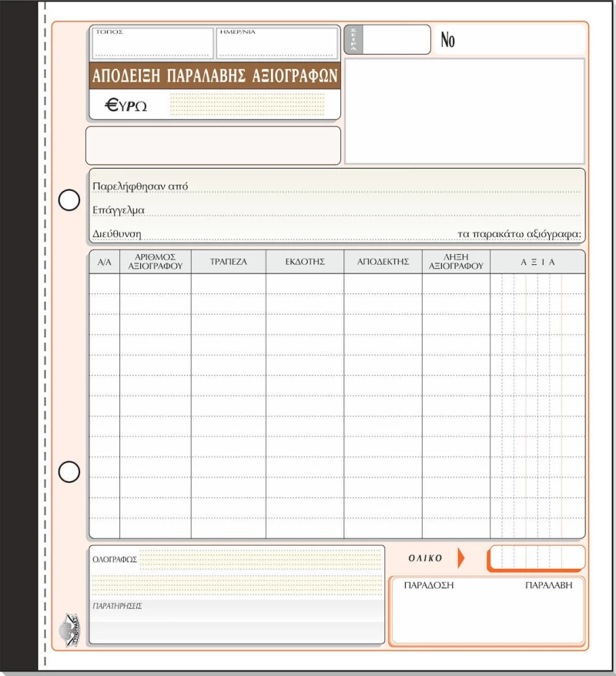Click the ΠΑΡΑΤΗΡΗΣΕΙΣ remarks area
The width and height of the screenshot is (616, 676).
tap(236, 621)
